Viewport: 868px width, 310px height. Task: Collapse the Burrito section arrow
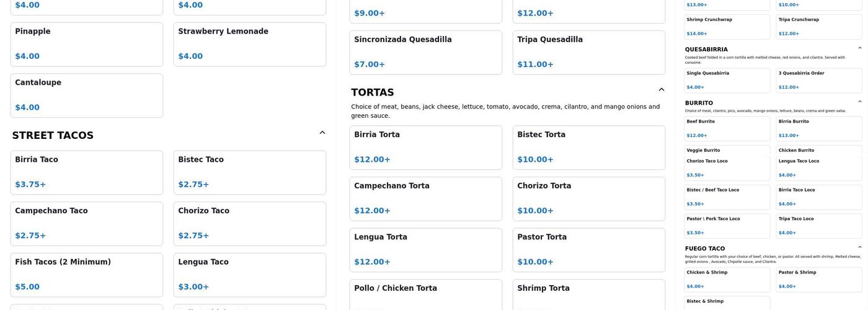pos(860,102)
